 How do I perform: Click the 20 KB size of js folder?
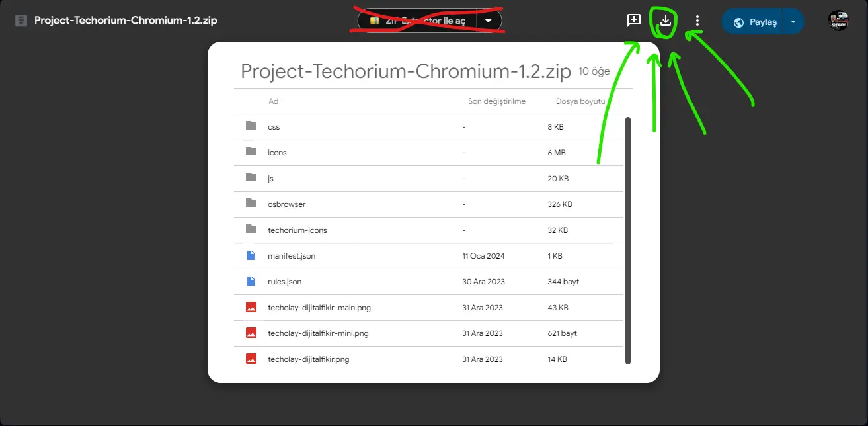(558, 179)
